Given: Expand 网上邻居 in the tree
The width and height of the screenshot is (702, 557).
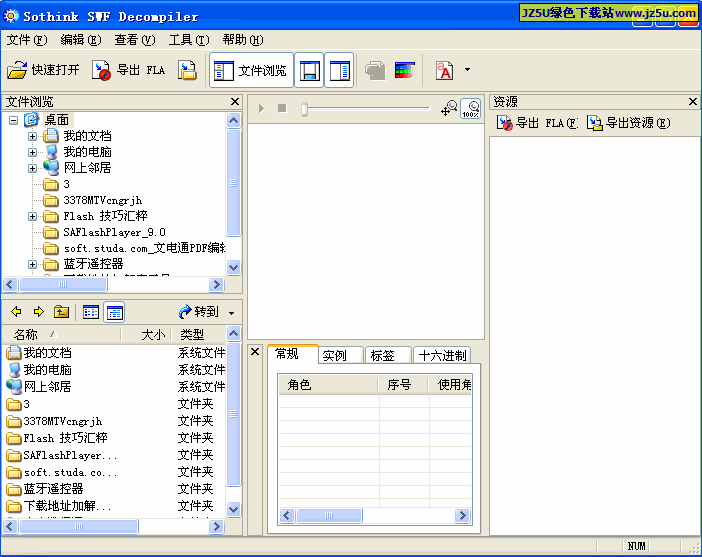Looking at the screenshot, I should click(x=32, y=168).
